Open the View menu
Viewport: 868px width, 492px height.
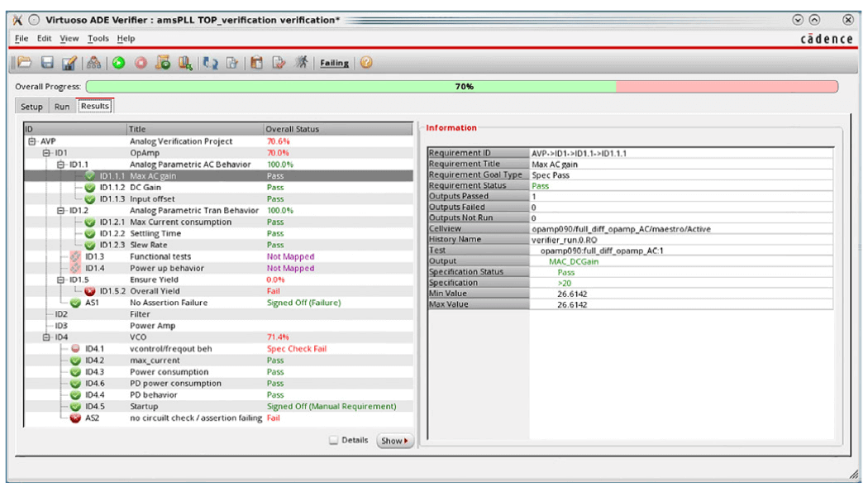(x=69, y=38)
